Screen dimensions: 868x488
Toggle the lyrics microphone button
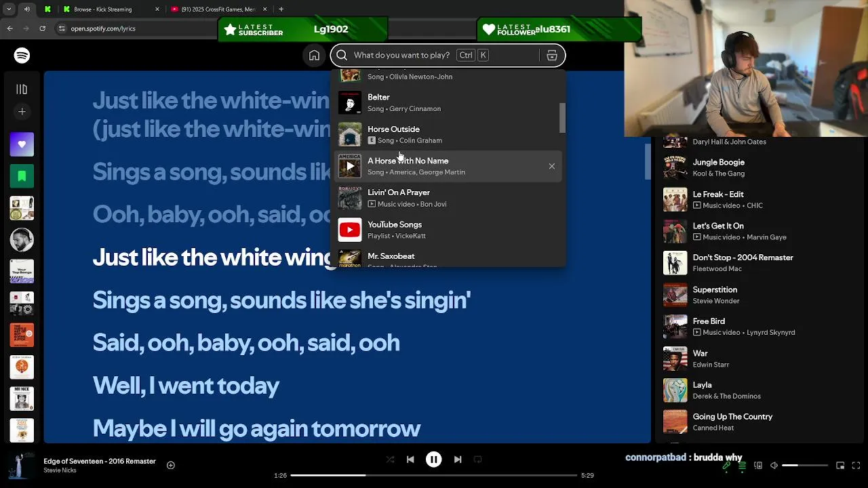[x=726, y=466]
